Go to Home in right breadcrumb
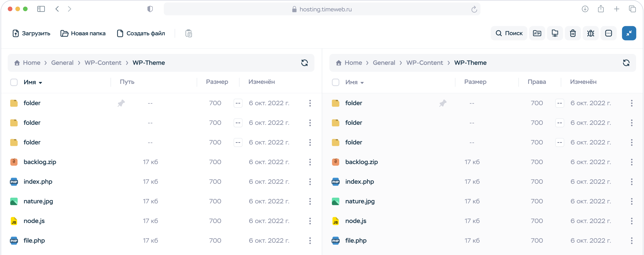644x255 pixels. pyautogui.click(x=349, y=63)
